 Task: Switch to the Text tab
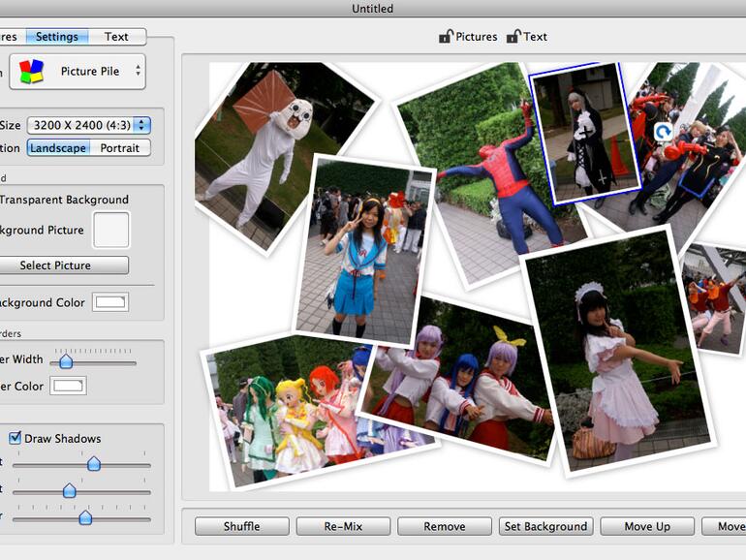116,37
